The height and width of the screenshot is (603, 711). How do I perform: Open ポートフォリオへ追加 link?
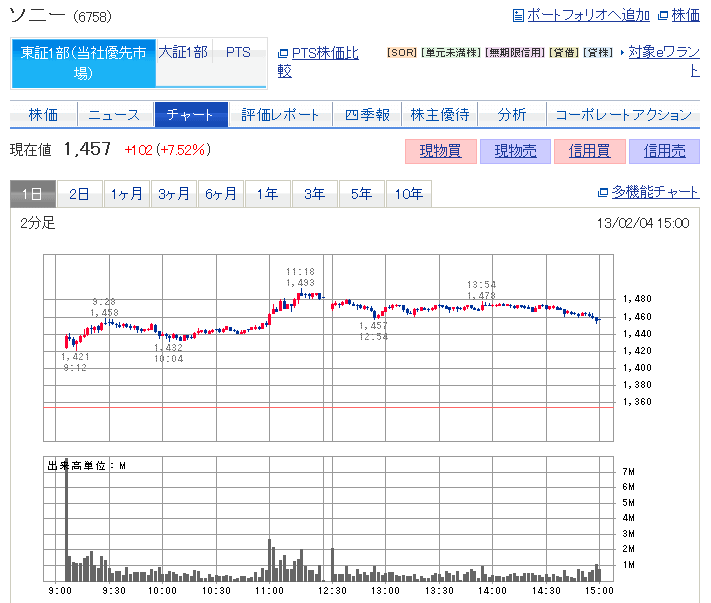click(588, 15)
